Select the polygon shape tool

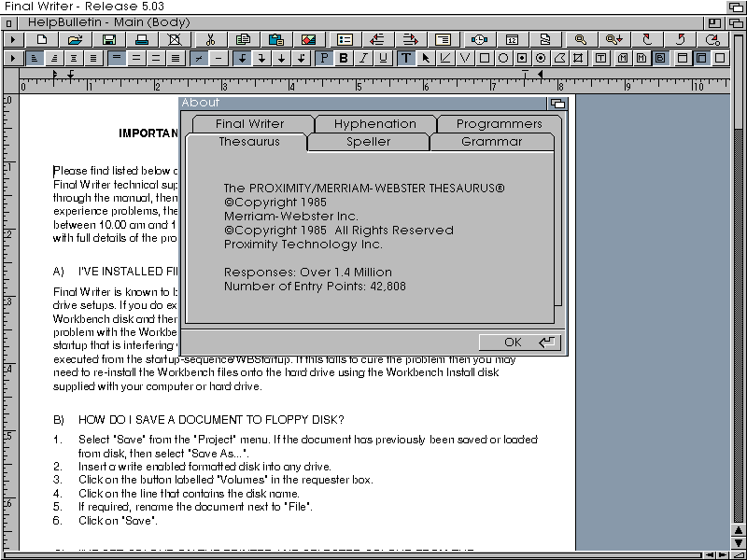559,58
